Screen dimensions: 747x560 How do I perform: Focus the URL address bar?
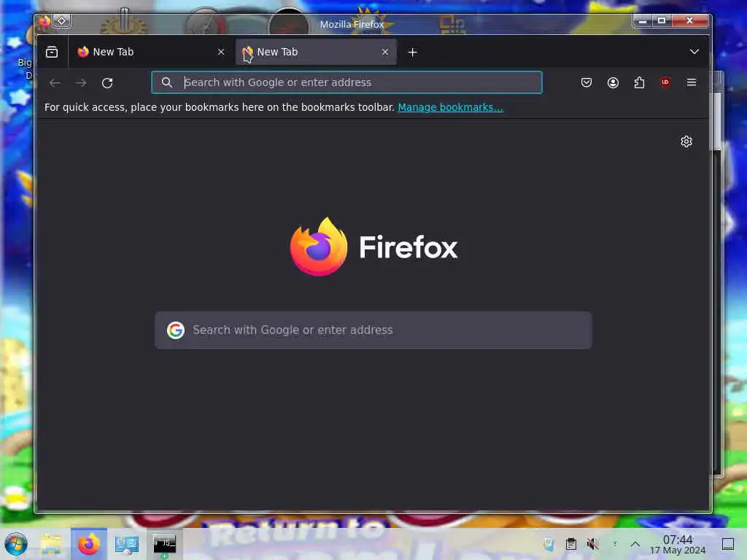347,82
